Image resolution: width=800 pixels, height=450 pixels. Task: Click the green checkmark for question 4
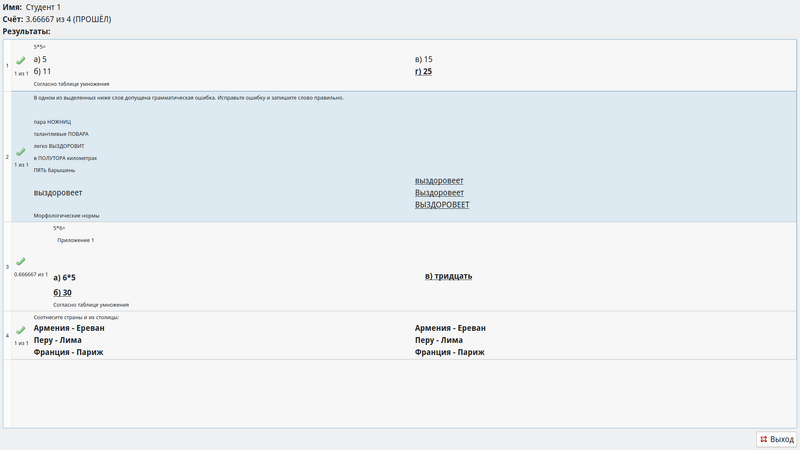(x=21, y=330)
